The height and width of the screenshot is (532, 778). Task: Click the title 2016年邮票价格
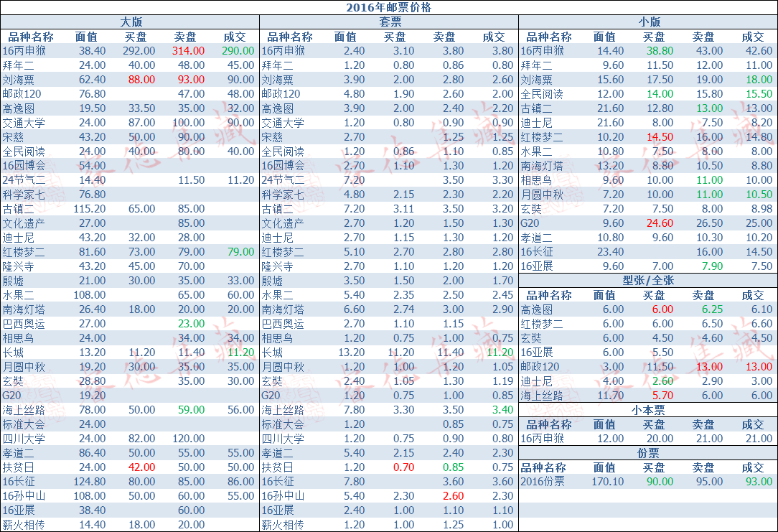tap(388, 7)
